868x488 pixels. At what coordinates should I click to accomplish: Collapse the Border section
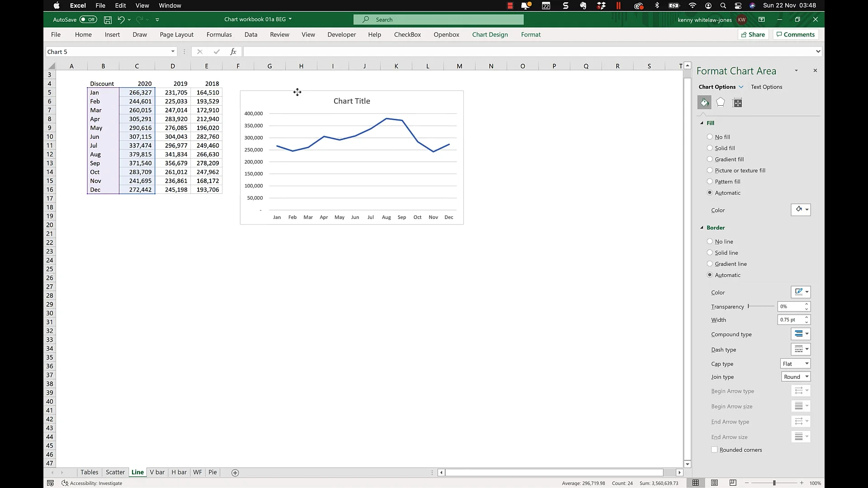click(702, 228)
